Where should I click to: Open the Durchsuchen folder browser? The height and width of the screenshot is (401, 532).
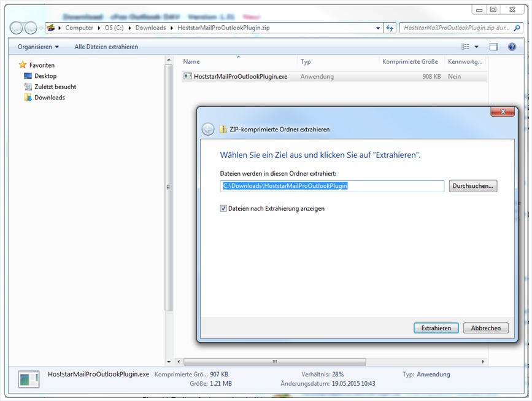pyautogui.click(x=473, y=186)
